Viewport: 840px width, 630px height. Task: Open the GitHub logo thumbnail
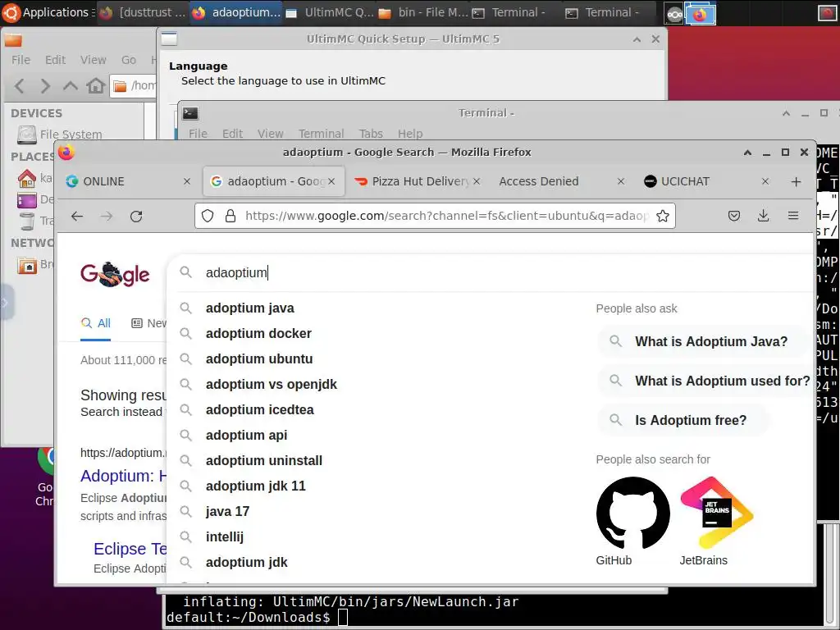tap(632, 514)
